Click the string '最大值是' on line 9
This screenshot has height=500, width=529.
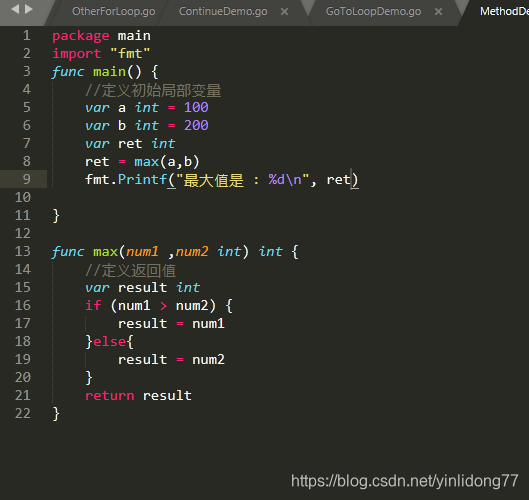214,180
